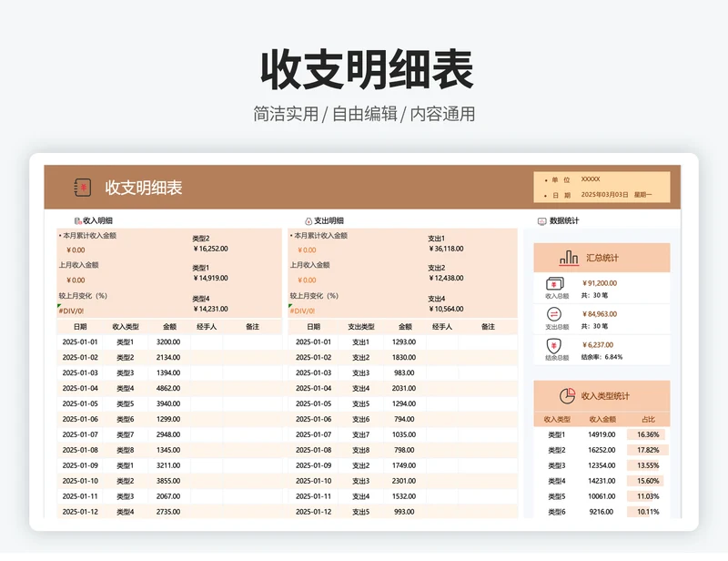
Task: Select the 经手人 header in income table
Action: coord(207,327)
